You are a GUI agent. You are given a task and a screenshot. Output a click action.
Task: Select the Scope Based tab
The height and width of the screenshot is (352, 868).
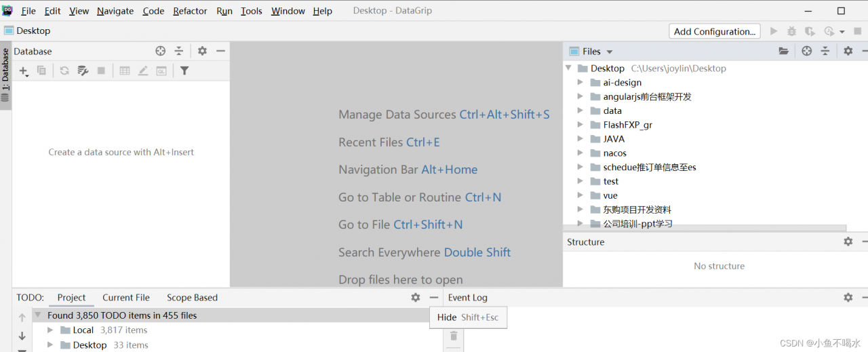[x=192, y=297]
